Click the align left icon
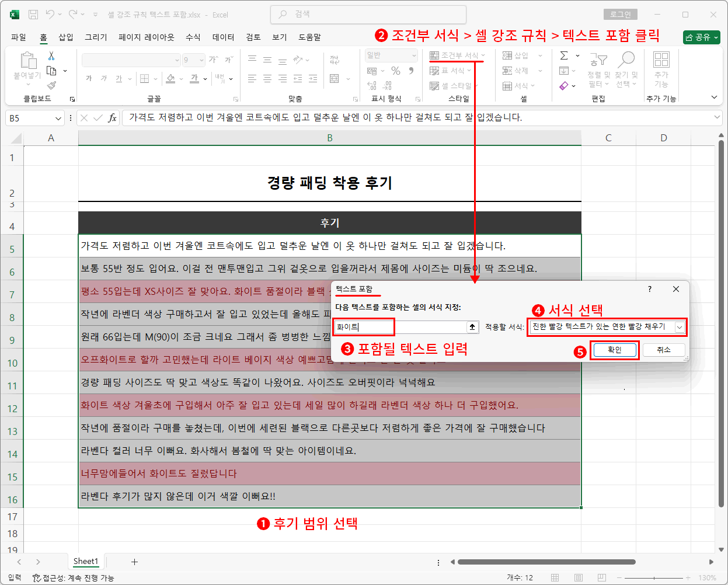This screenshot has width=728, height=585. (252, 78)
